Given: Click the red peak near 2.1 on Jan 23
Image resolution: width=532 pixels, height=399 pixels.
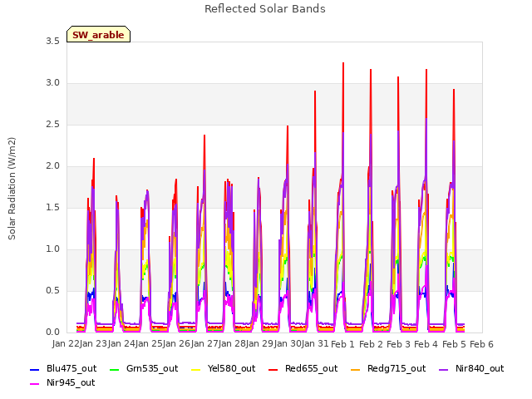Looking at the screenshot, I should (x=94, y=159).
